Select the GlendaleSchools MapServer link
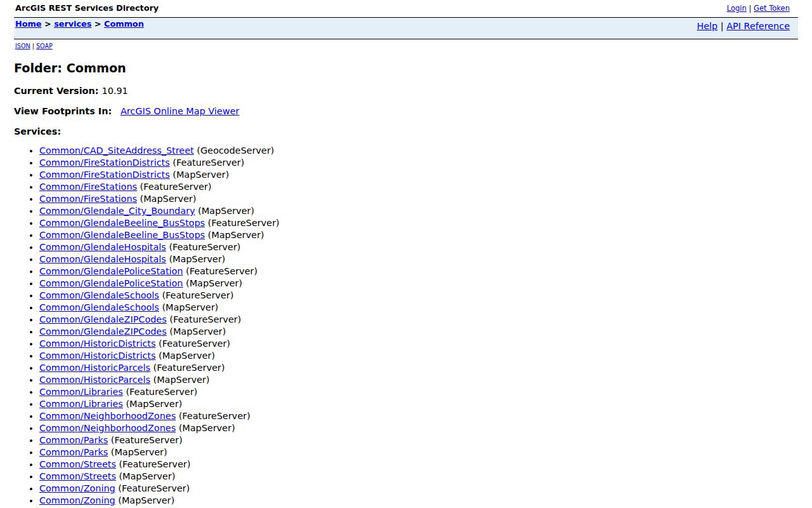 click(99, 307)
